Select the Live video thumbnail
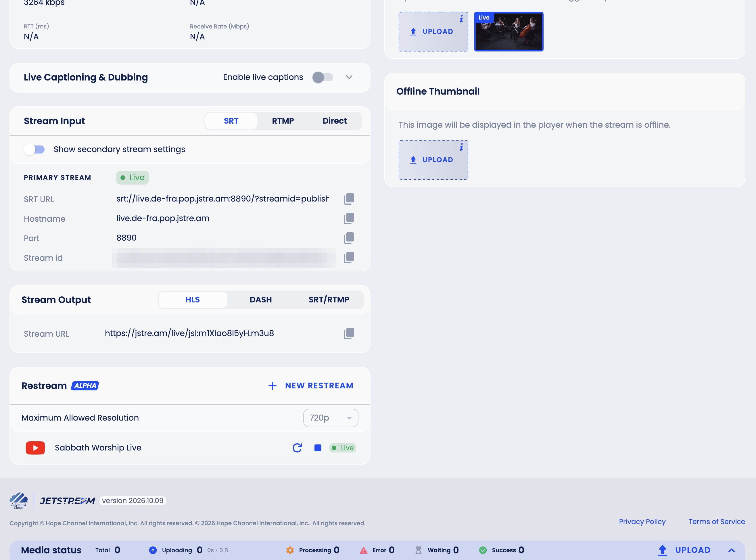This screenshot has width=756, height=560. pyautogui.click(x=508, y=32)
